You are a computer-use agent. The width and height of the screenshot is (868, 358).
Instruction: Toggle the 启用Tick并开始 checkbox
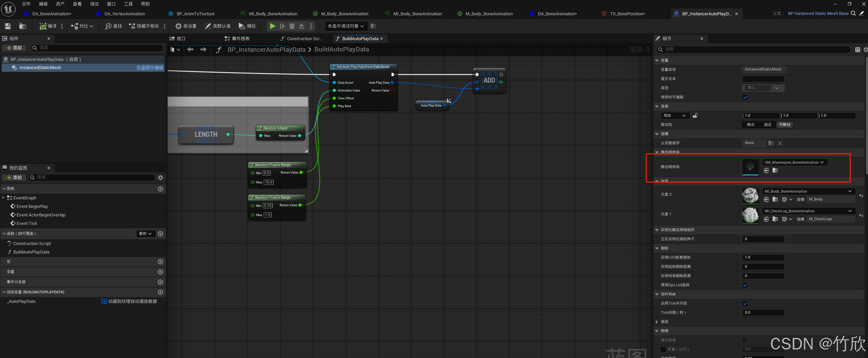click(745, 303)
